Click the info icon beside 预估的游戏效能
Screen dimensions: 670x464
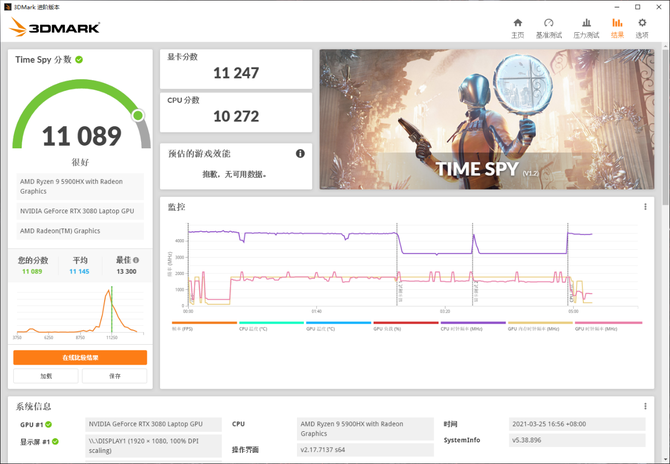pos(300,154)
